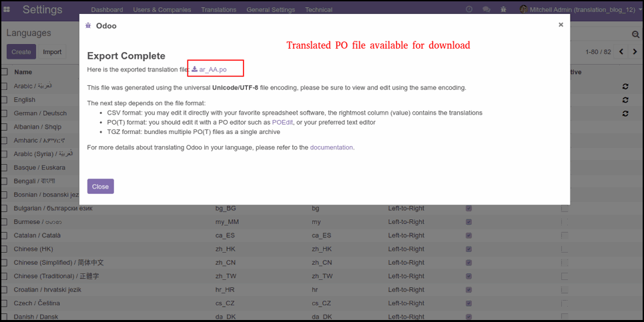This screenshot has height=322, width=644.
Task: Tick the row checkbox for Basque / Euskara
Action: (x=4, y=167)
